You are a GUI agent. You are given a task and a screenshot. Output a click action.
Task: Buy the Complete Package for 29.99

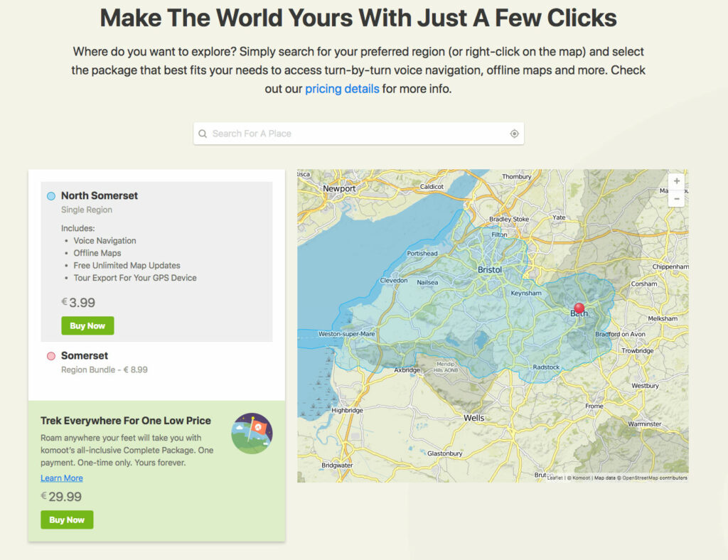coord(67,519)
